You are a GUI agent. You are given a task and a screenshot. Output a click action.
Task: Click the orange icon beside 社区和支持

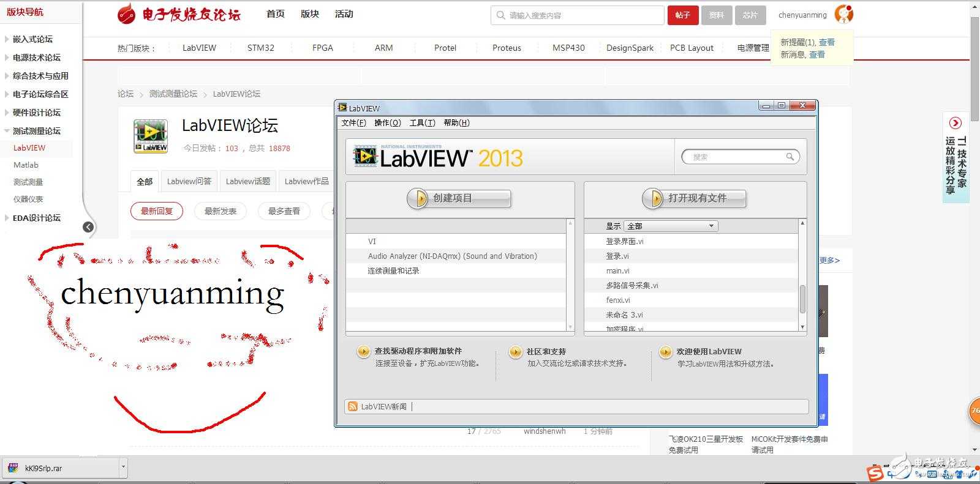click(x=516, y=351)
